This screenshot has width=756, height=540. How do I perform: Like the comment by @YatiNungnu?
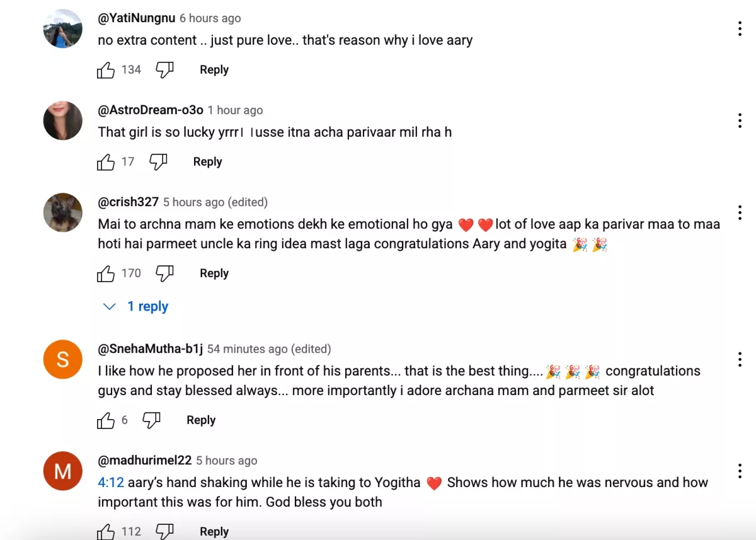(106, 70)
